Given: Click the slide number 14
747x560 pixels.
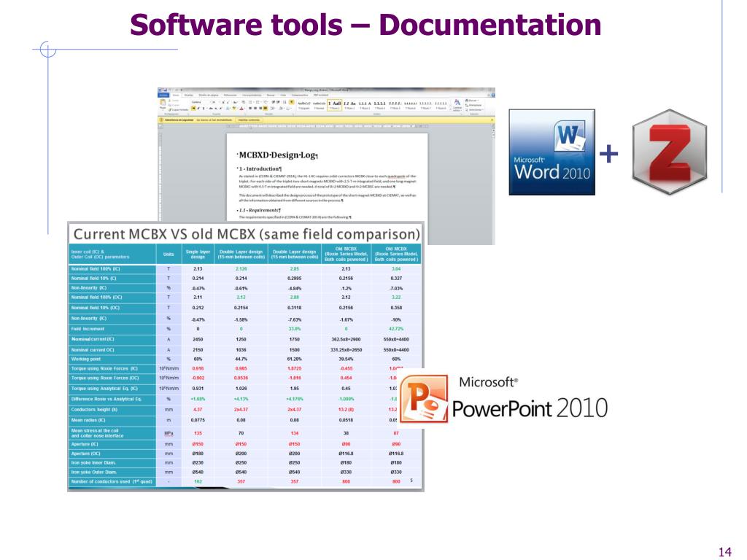Looking at the screenshot, I should coord(724,551).
